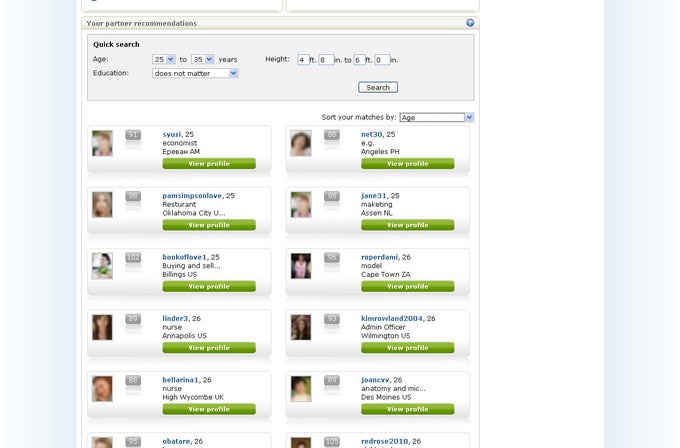Click the maximum height feet field

tap(359, 60)
